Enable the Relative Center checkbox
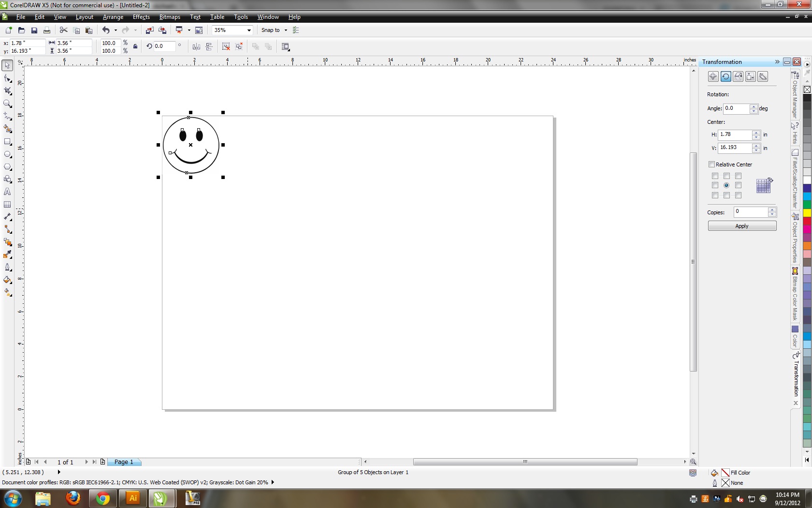 711,164
